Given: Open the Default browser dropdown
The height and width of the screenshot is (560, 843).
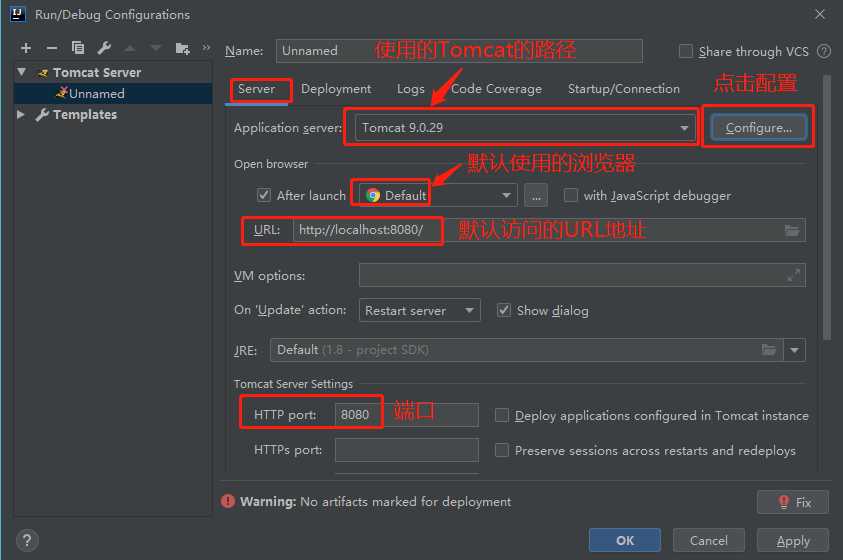Looking at the screenshot, I should pos(438,195).
